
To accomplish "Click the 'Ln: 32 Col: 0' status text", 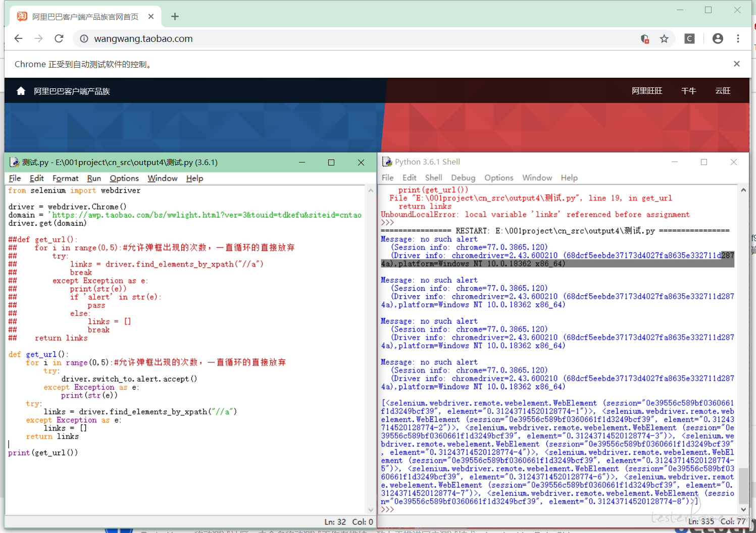I will [x=348, y=522].
